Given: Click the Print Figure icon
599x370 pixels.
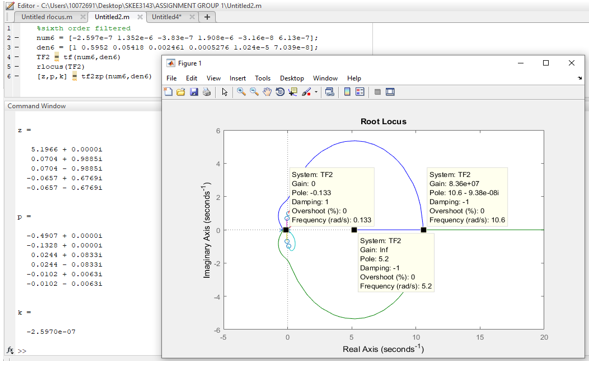Looking at the screenshot, I should coord(207,92).
